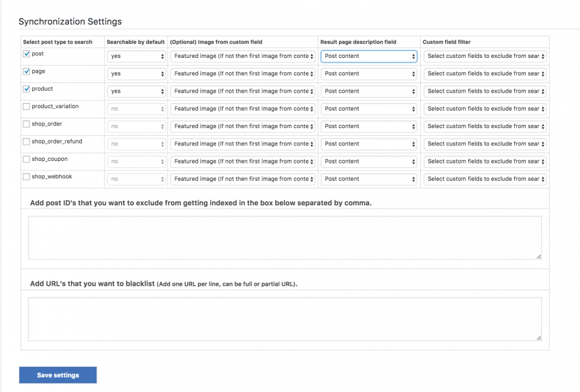Uncheck the page post type checkbox
Image resolution: width=580 pixels, height=392 pixels.
[x=26, y=71]
